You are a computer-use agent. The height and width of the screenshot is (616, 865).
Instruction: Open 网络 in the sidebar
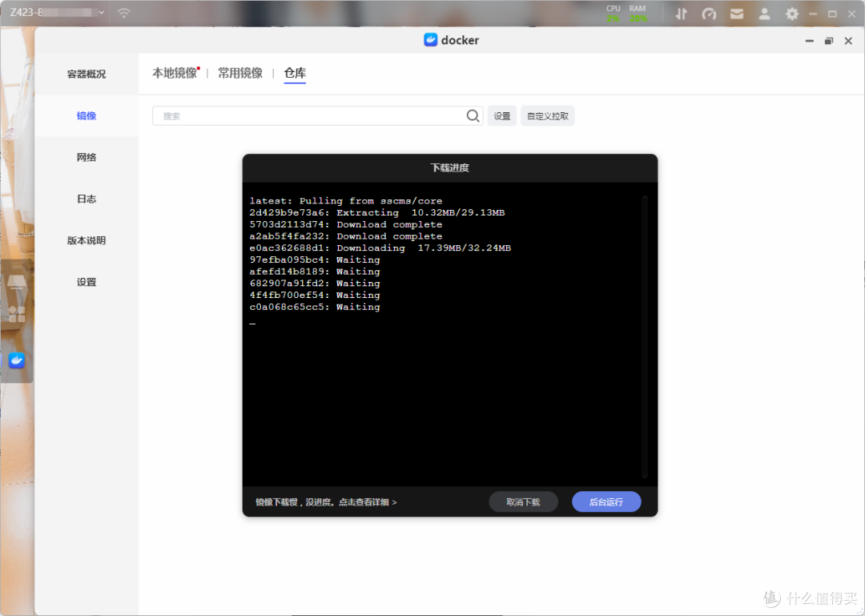(x=86, y=157)
